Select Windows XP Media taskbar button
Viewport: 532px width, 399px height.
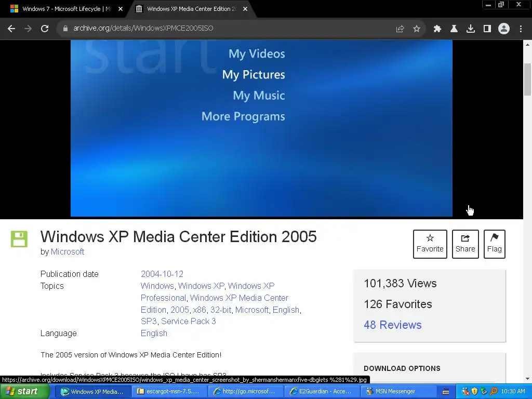click(92, 392)
